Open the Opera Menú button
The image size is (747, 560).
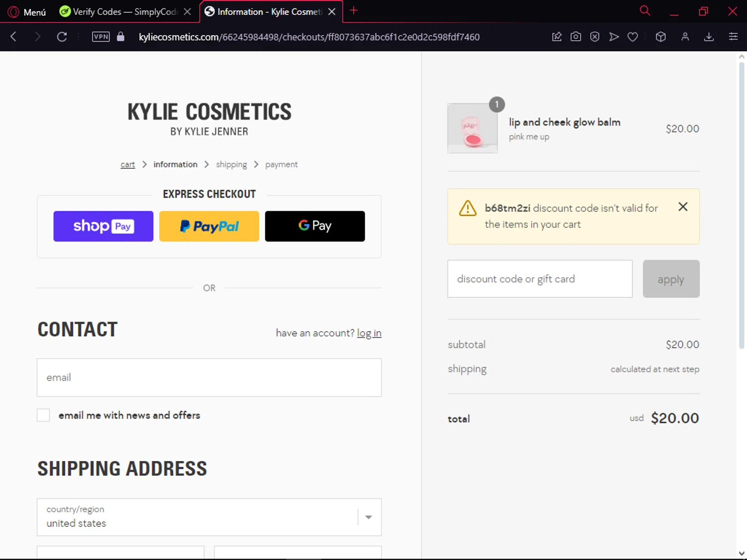[x=27, y=11]
